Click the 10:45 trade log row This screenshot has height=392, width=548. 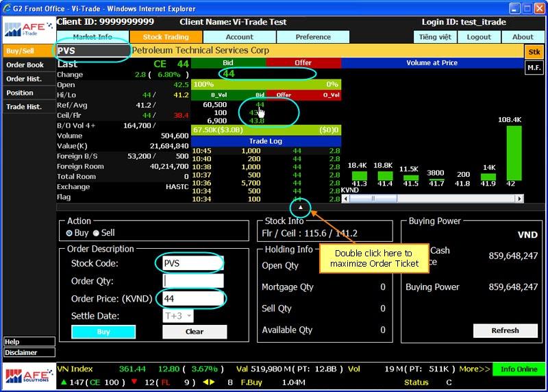click(266, 151)
